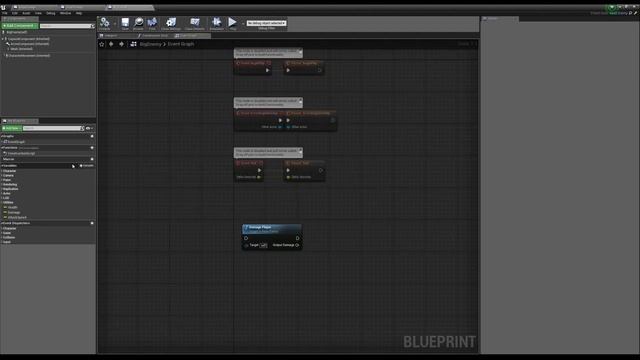This screenshot has width=640, height=360.
Task: Click the graph forward navigation arrow
Action: click(x=121, y=44)
